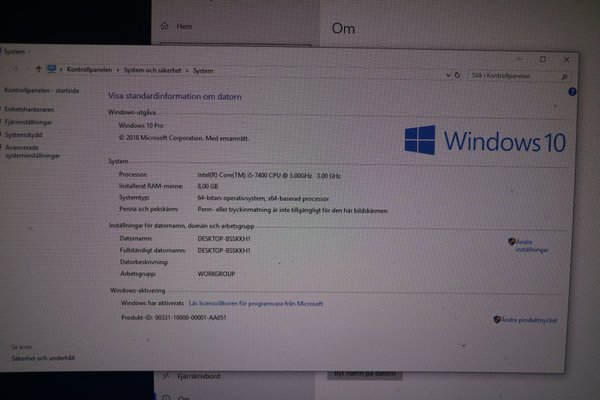Open Avancerade systeminställningar link
The image size is (600, 400).
32,151
